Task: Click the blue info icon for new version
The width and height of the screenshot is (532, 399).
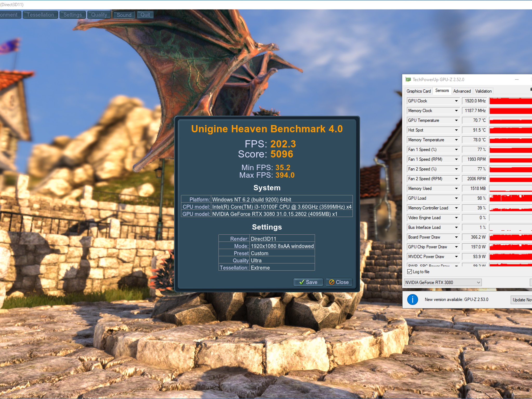Action: (x=413, y=300)
